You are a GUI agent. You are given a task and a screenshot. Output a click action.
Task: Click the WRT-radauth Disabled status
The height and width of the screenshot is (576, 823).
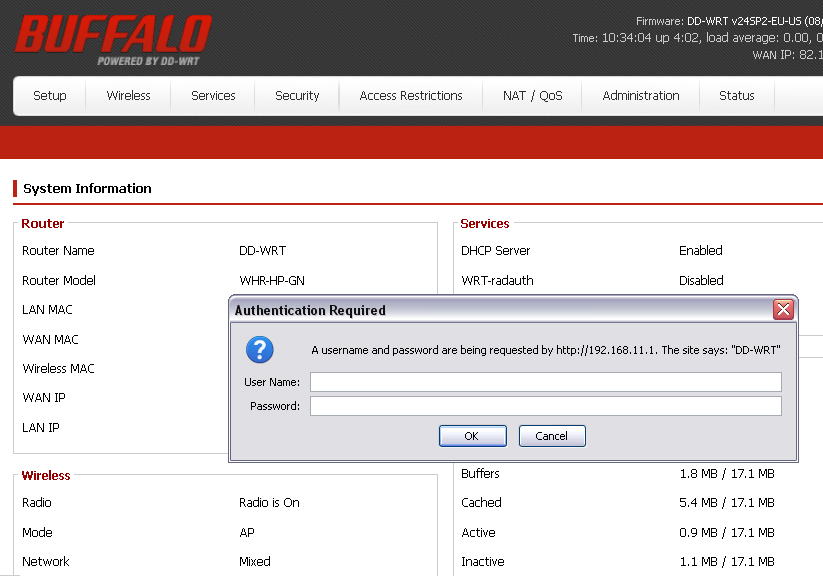point(701,280)
